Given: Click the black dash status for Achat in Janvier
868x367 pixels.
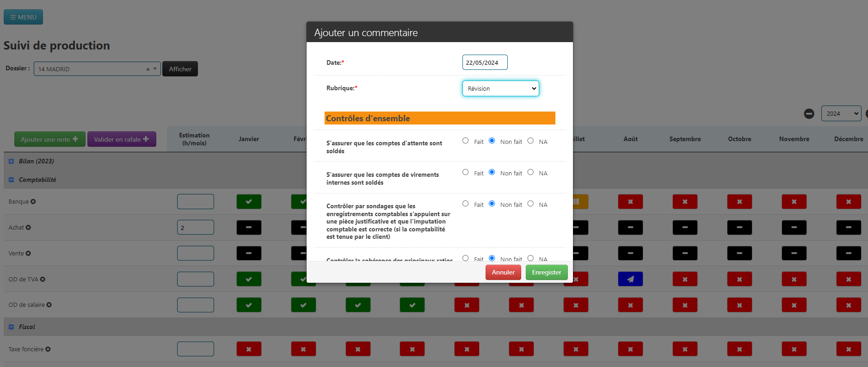Looking at the screenshot, I should [249, 228].
